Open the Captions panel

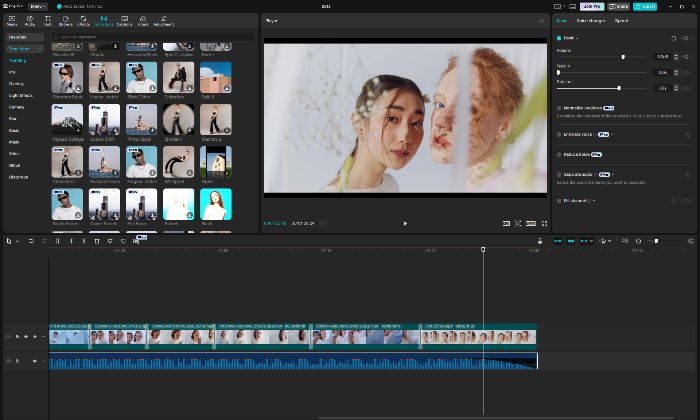[x=125, y=21]
